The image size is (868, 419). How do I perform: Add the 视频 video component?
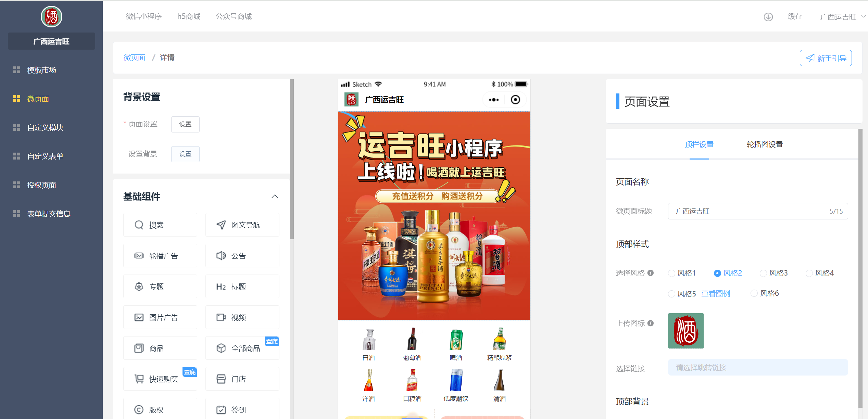pyautogui.click(x=242, y=317)
